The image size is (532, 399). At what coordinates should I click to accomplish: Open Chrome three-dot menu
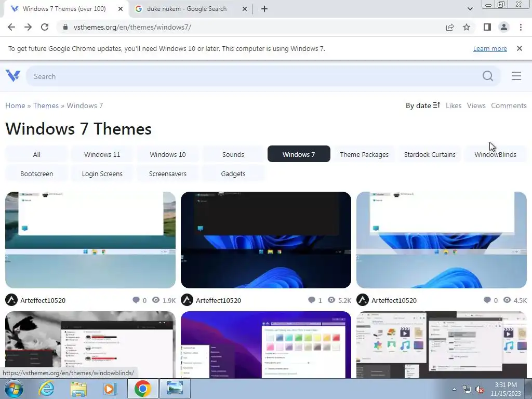click(521, 27)
